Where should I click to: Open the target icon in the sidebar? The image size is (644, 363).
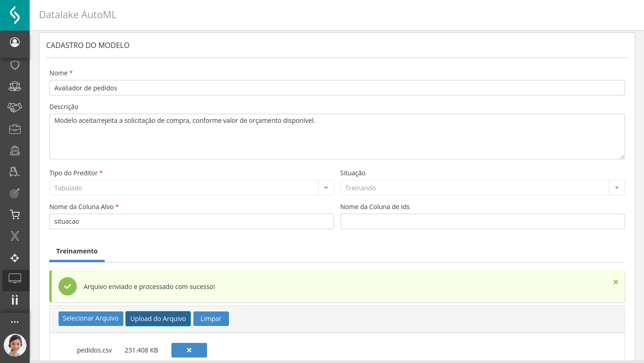pyautogui.click(x=15, y=193)
